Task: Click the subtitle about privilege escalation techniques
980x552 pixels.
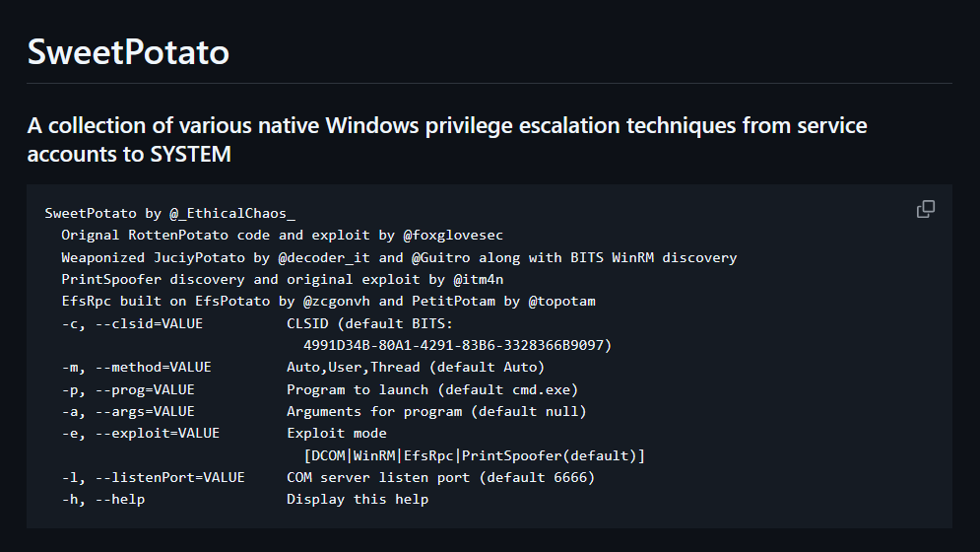Action: tap(447, 140)
